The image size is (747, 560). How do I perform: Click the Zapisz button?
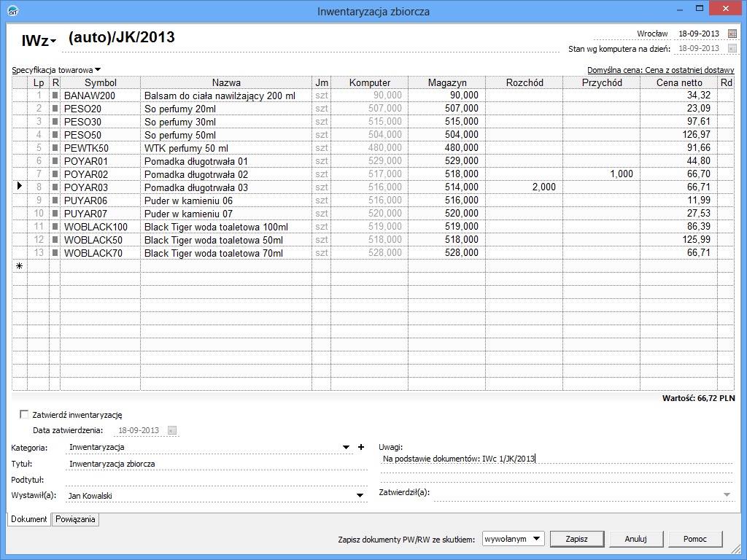pyautogui.click(x=577, y=539)
